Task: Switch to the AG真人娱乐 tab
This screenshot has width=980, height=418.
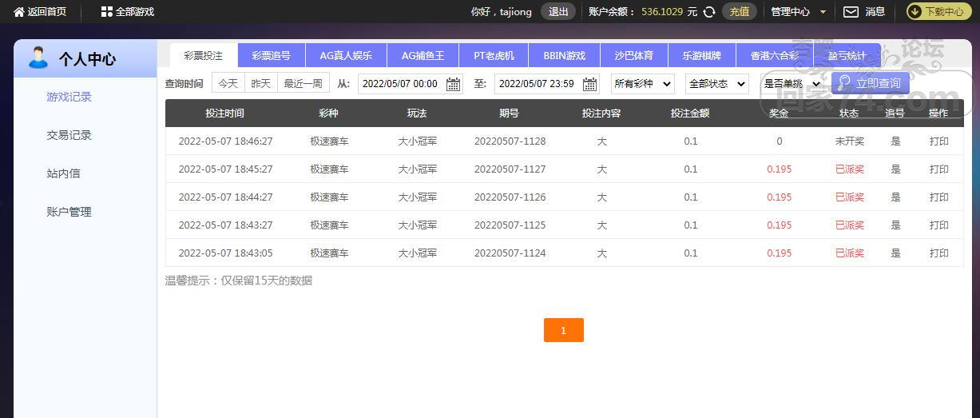Action: click(346, 56)
